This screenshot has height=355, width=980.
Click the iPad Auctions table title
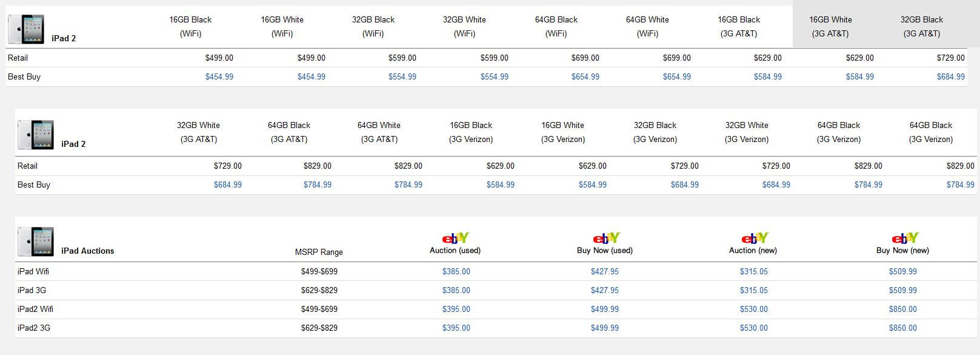(88, 251)
